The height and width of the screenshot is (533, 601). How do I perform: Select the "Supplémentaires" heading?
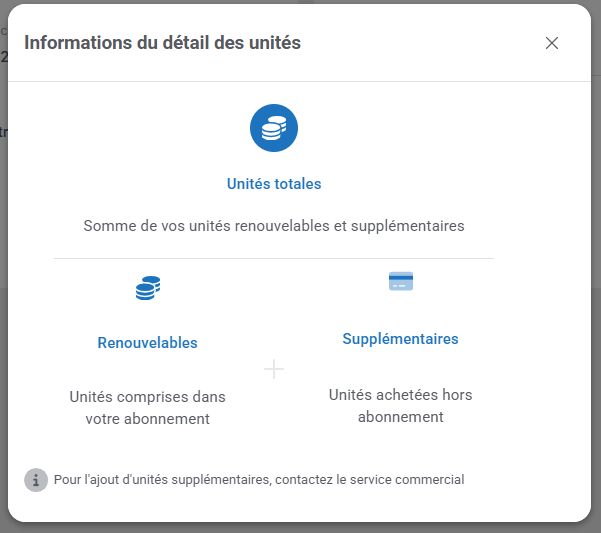(x=400, y=339)
